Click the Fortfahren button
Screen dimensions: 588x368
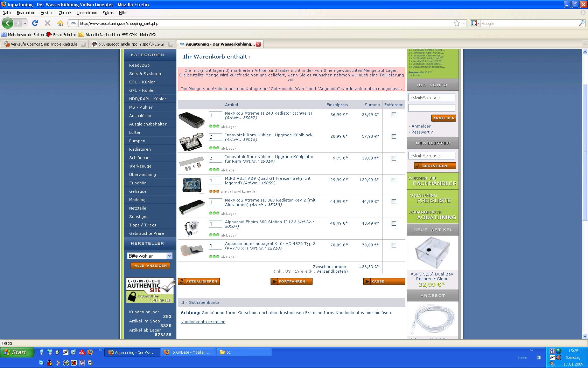pyautogui.click(x=292, y=281)
